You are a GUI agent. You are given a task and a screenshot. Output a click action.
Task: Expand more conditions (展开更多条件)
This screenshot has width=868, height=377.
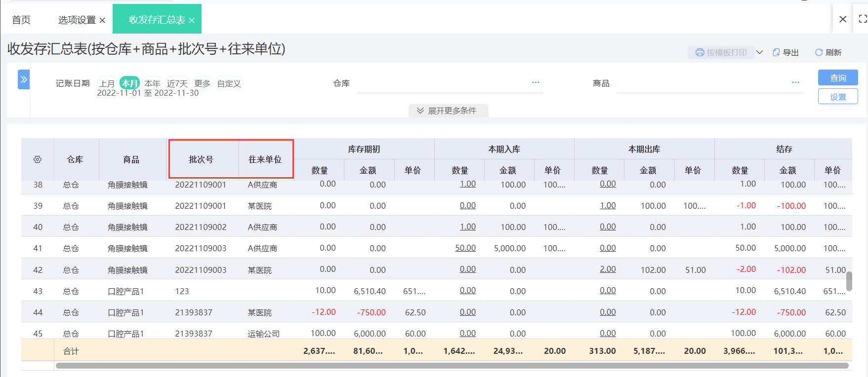[x=448, y=111]
